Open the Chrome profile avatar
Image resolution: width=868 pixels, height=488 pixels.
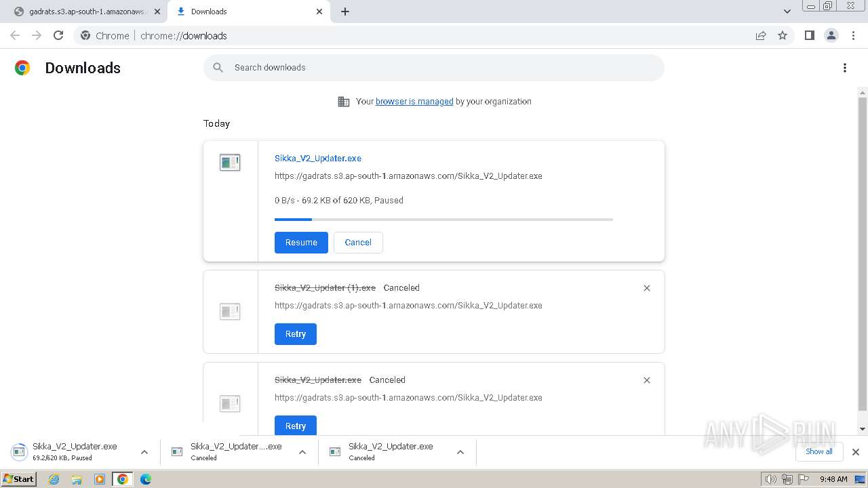point(831,36)
